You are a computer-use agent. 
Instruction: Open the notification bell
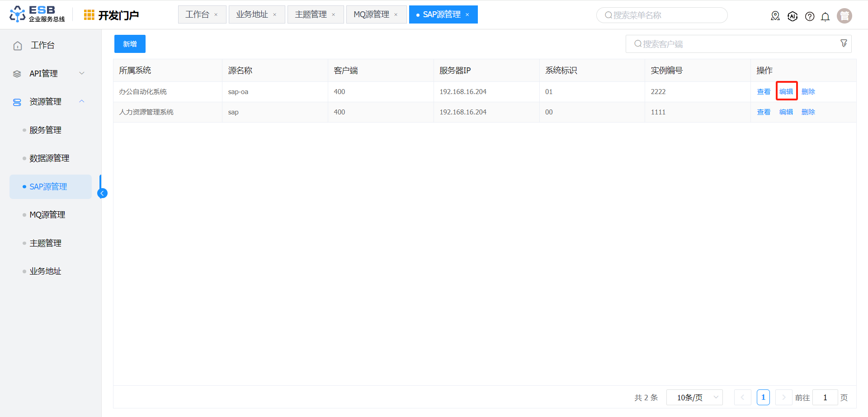pyautogui.click(x=825, y=17)
